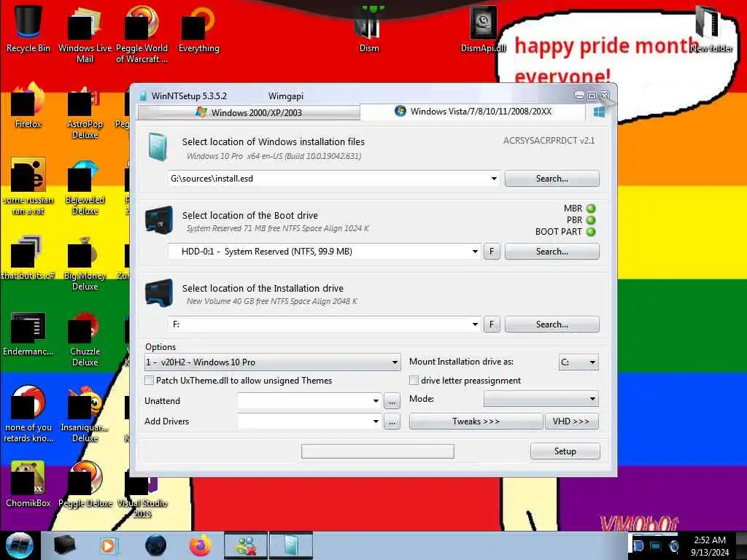Click the Wimgapi label in title bar
Image resolution: width=747 pixels, height=560 pixels.
click(286, 96)
